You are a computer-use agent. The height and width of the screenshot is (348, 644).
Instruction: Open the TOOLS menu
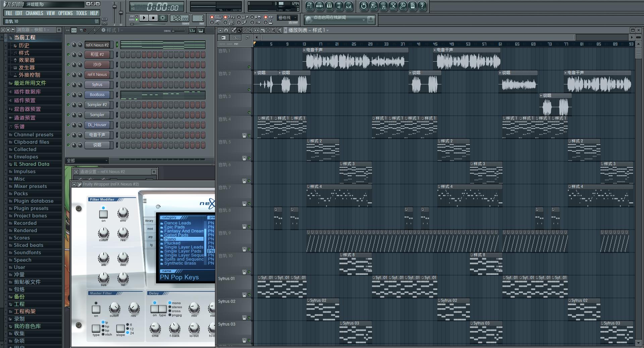[81, 13]
